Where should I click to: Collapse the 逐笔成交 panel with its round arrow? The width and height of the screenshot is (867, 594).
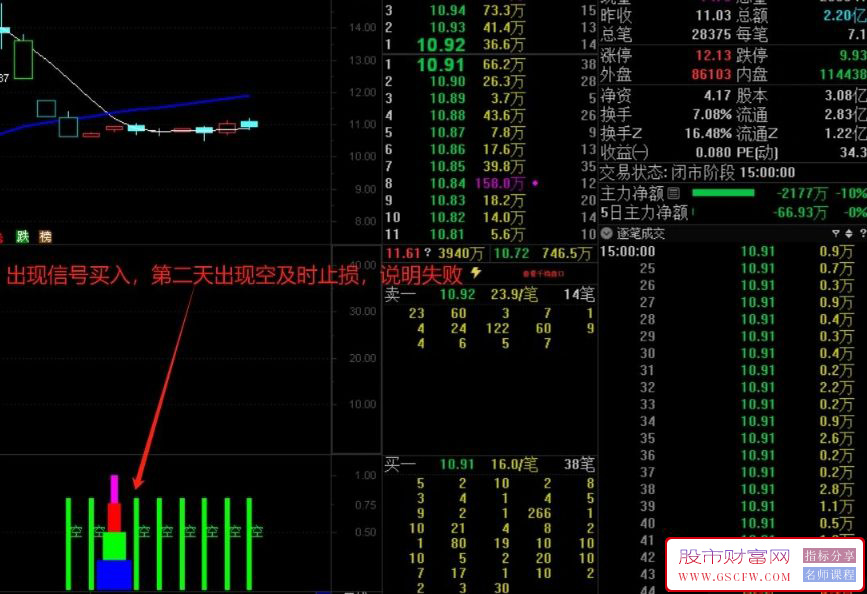(x=607, y=233)
